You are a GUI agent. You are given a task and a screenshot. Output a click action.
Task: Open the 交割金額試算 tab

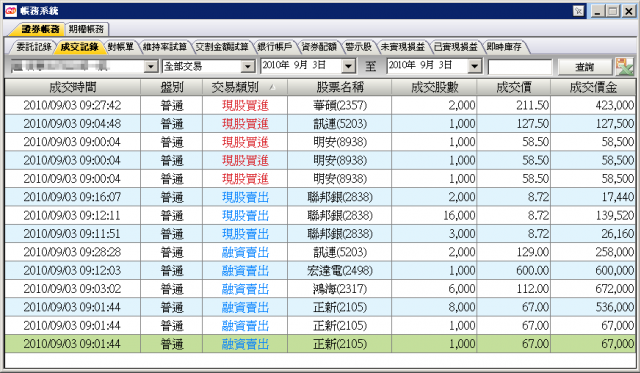tap(222, 47)
